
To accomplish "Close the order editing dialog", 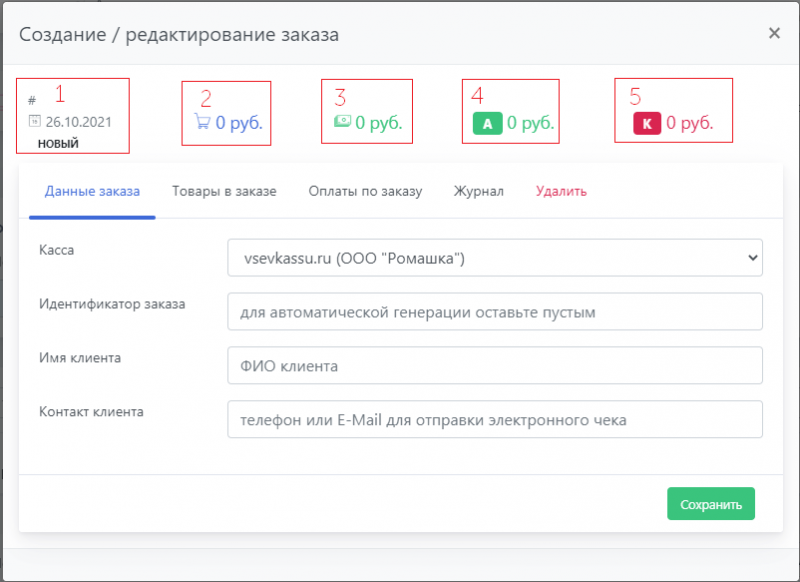I will (773, 33).
